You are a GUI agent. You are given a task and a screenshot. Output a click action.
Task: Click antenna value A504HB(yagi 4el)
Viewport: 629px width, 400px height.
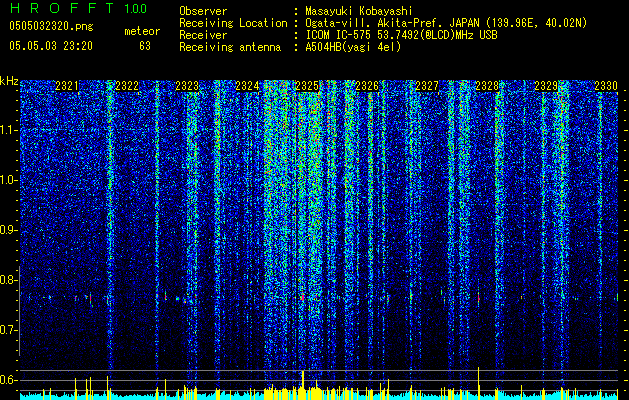tap(353, 47)
